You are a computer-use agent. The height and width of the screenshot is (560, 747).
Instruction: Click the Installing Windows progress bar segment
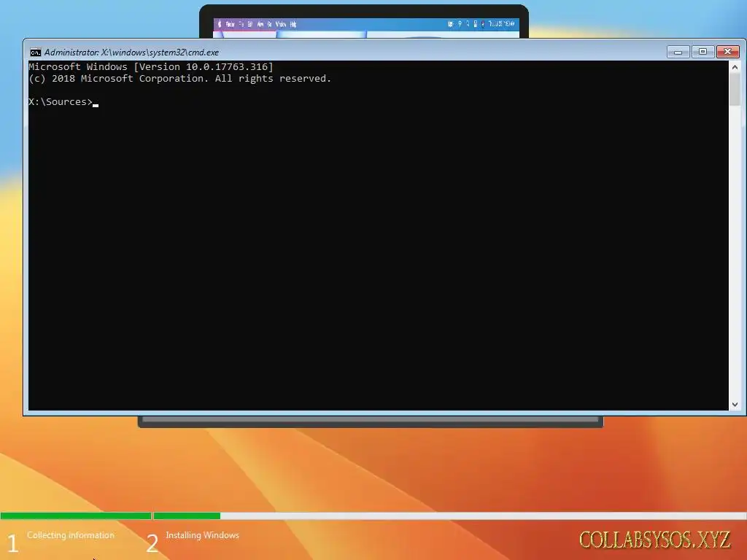pyautogui.click(x=449, y=516)
